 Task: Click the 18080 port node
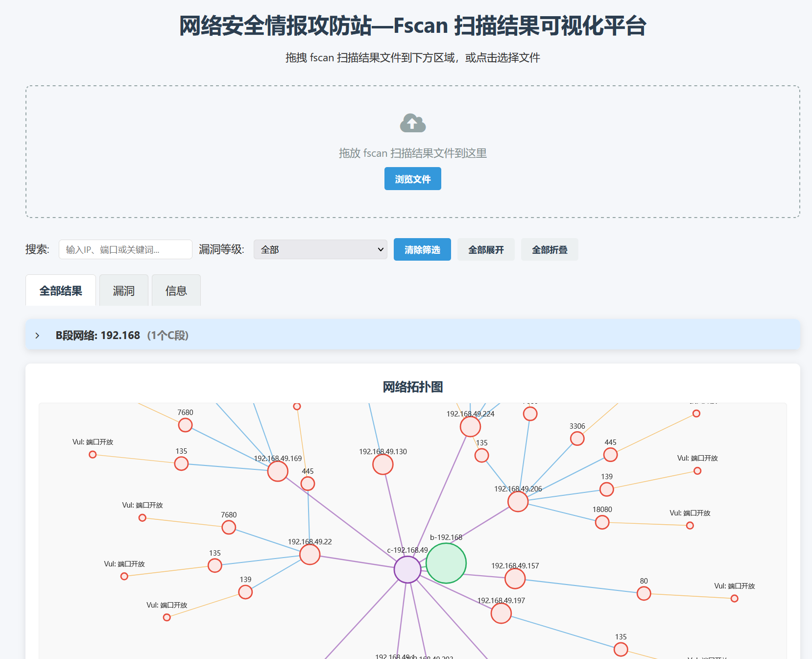tap(602, 522)
